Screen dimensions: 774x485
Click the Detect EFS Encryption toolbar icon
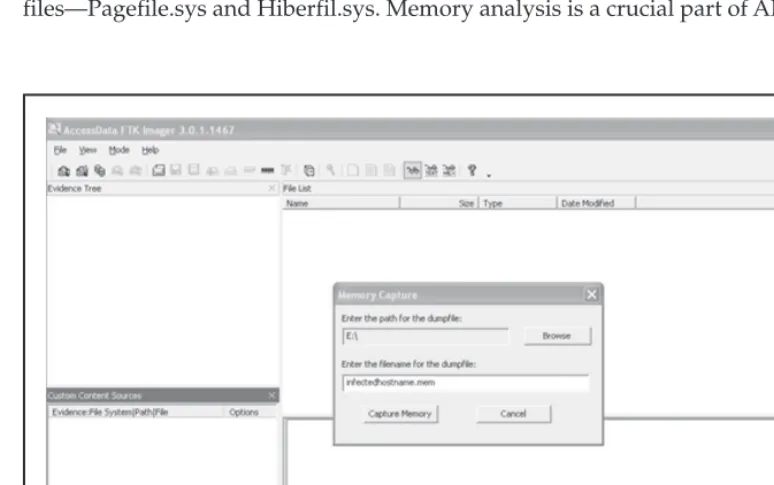tap(309, 171)
